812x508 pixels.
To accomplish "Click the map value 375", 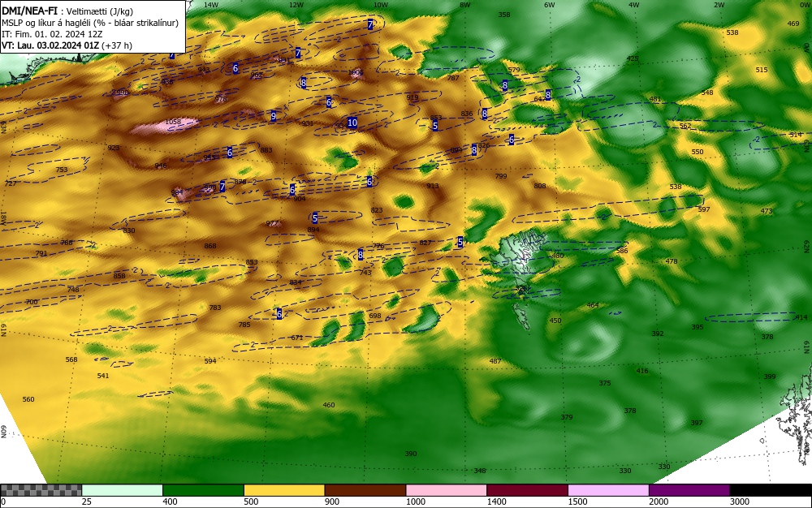I will [x=605, y=383].
